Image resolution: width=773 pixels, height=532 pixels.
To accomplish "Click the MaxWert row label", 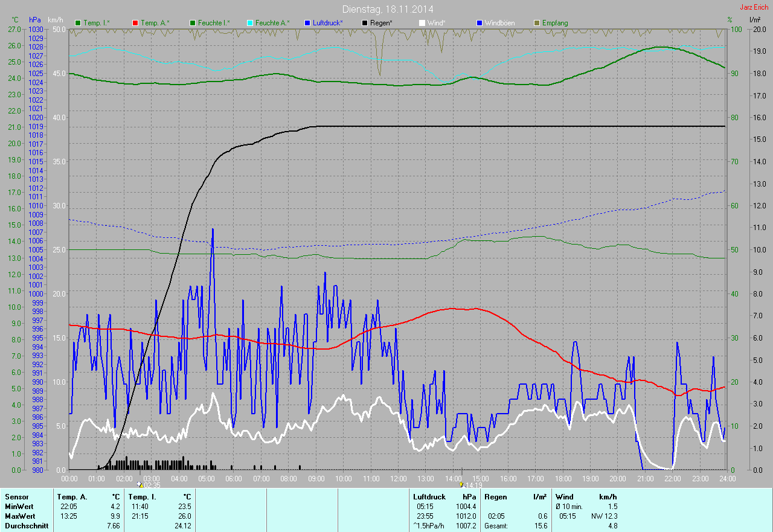I will pyautogui.click(x=19, y=516).
